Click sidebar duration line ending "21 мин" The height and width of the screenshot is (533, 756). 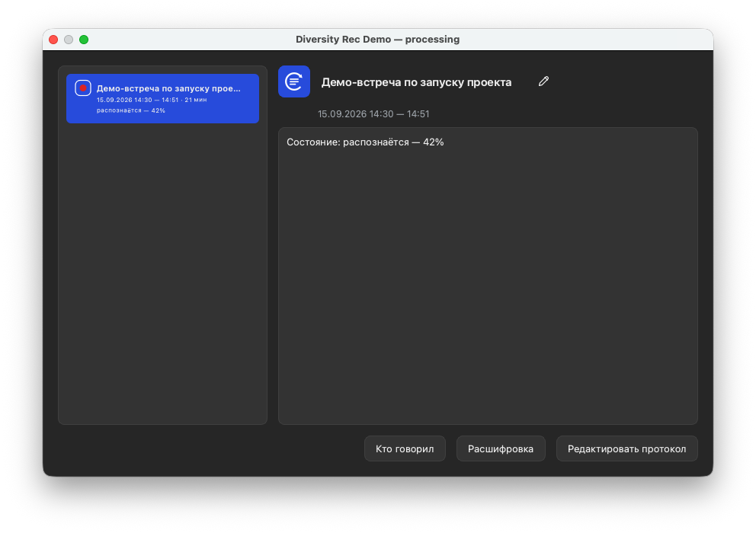(x=152, y=100)
